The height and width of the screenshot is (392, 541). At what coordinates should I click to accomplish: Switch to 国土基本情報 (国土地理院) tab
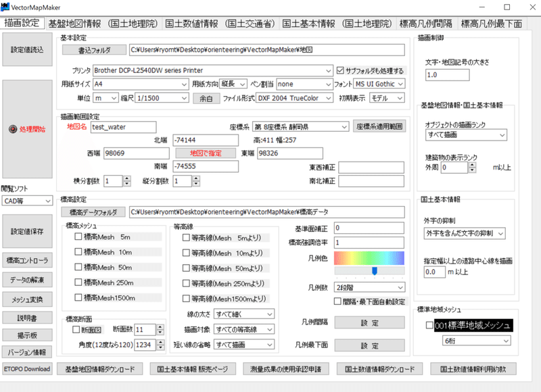pos(337,24)
